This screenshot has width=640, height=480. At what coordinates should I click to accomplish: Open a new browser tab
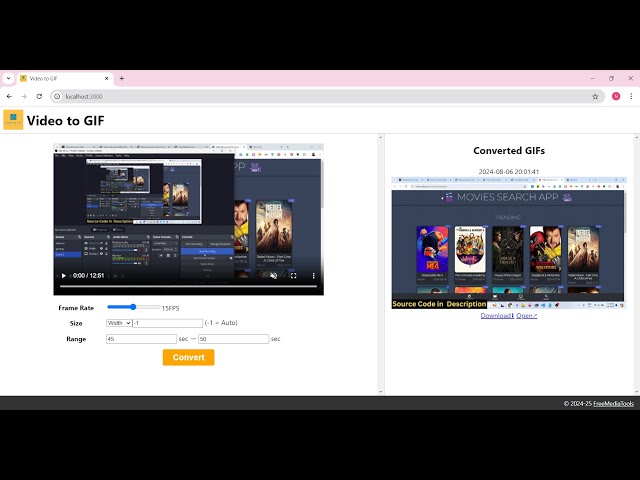click(122, 78)
